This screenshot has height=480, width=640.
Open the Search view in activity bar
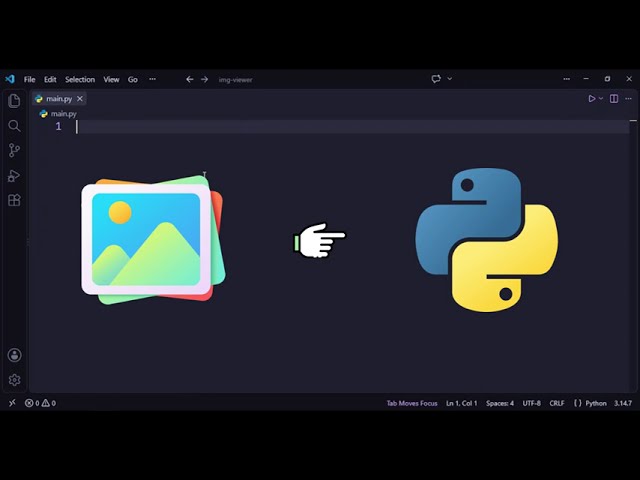point(14,126)
